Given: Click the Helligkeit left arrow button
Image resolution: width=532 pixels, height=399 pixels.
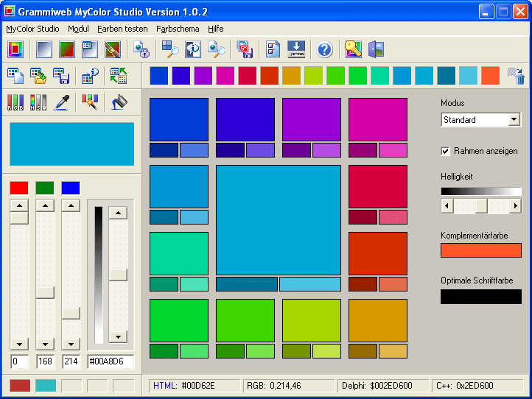Looking at the screenshot, I should tap(447, 206).
